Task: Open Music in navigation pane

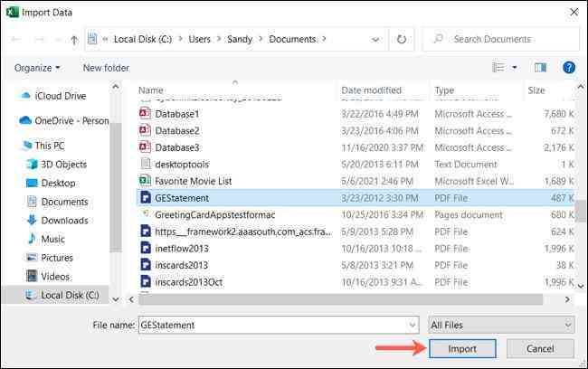Action: pyautogui.click(x=46, y=239)
